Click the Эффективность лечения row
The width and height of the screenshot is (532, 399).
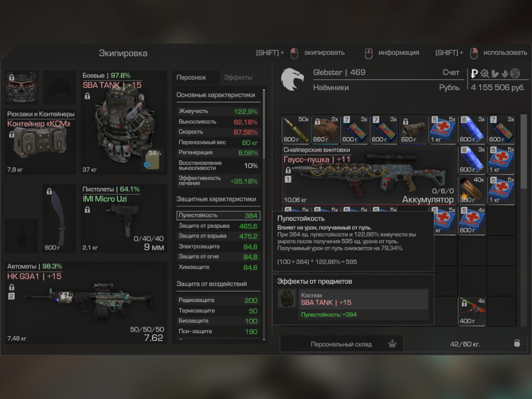[218, 180]
